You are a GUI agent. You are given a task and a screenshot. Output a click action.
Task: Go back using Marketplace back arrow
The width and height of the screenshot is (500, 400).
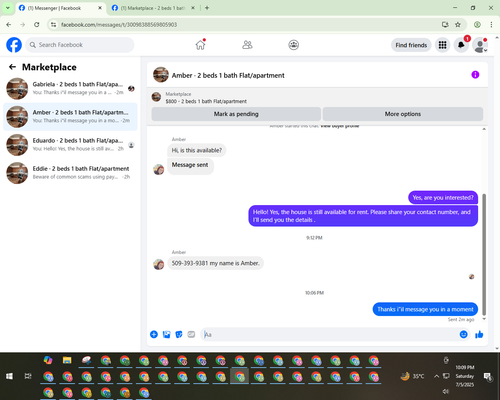point(12,67)
